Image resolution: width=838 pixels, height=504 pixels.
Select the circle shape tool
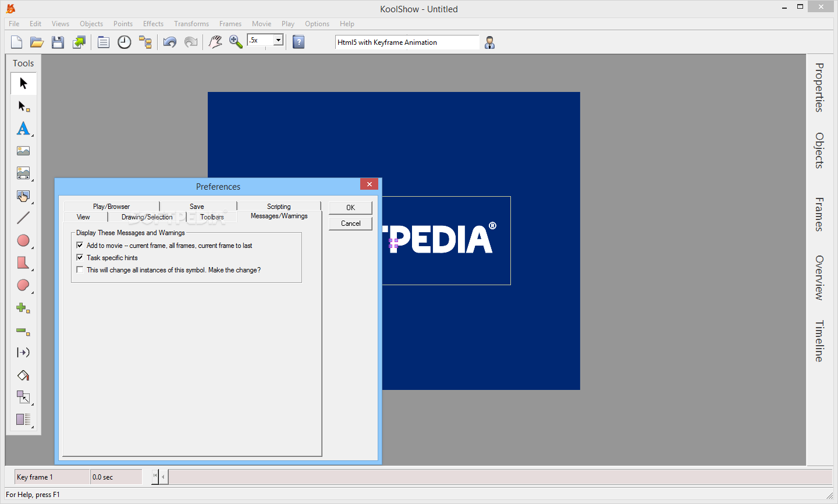pyautogui.click(x=23, y=240)
